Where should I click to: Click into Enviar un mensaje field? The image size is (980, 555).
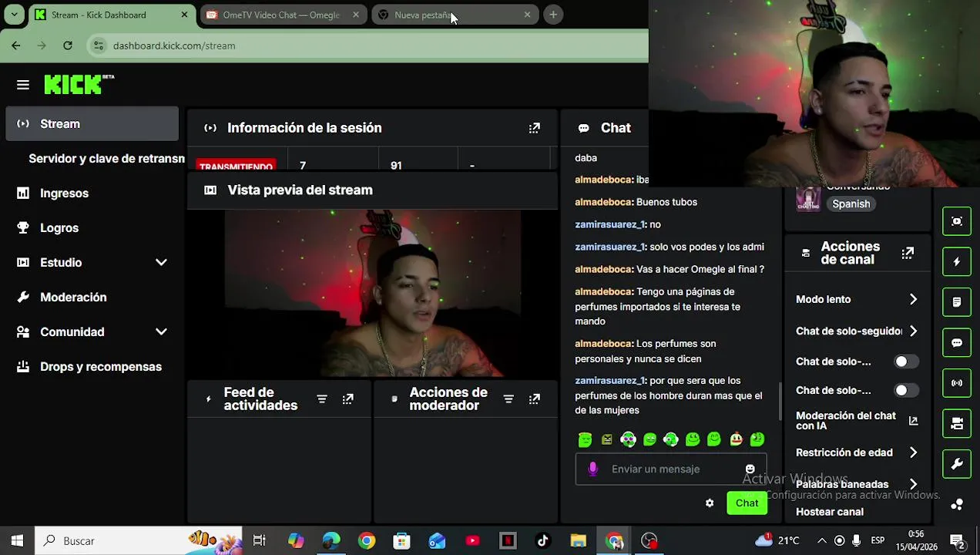point(670,469)
